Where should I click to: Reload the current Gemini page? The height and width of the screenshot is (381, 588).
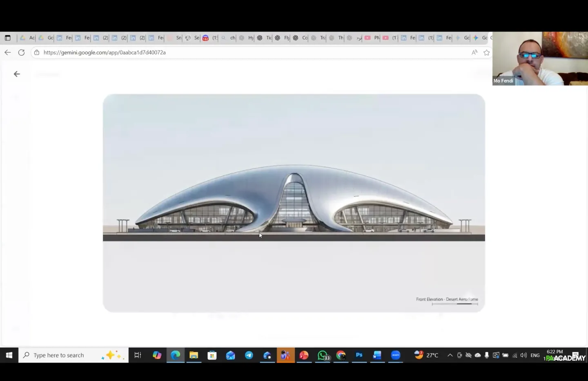tap(22, 52)
